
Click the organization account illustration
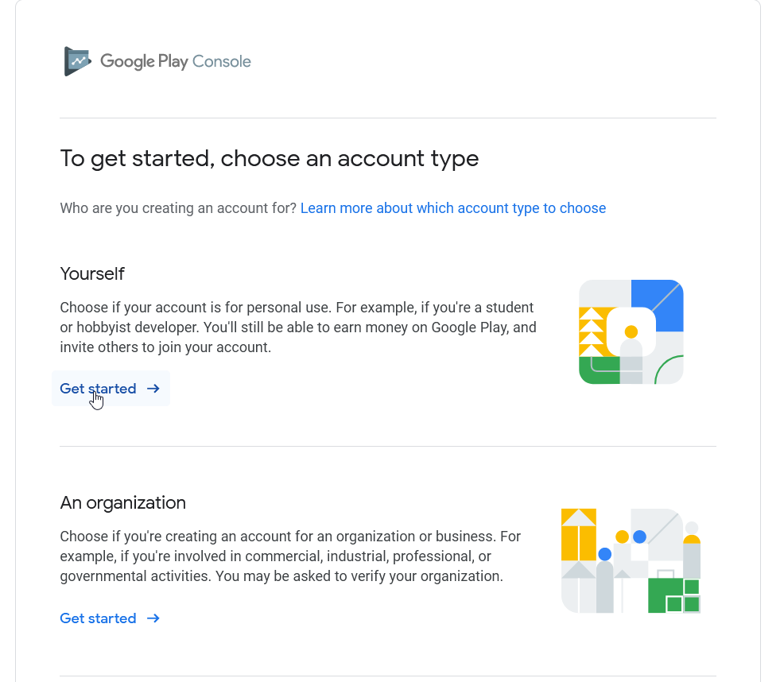(x=631, y=561)
